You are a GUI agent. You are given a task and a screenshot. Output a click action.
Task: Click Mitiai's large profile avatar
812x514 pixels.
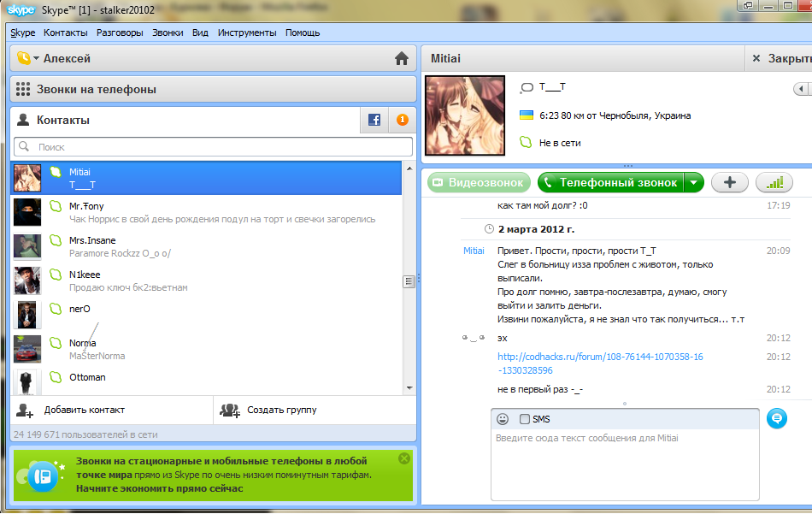point(464,115)
